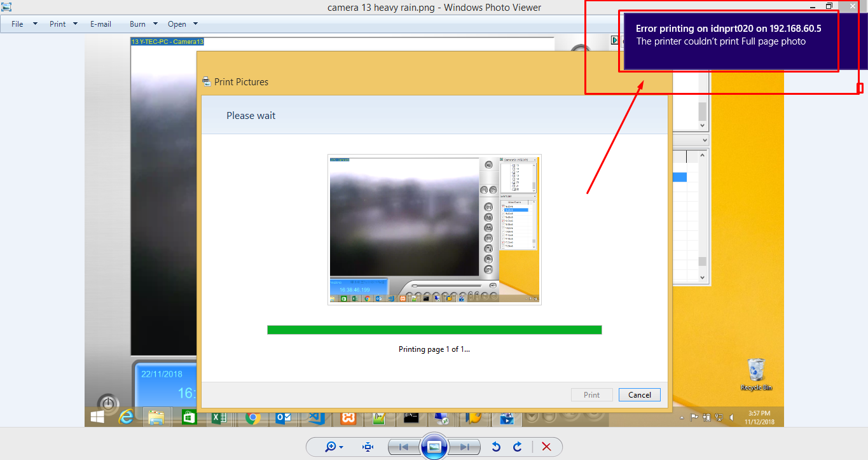Viewport: 868px width, 460px height.
Task: Advance to the next photo
Action: tap(465, 447)
